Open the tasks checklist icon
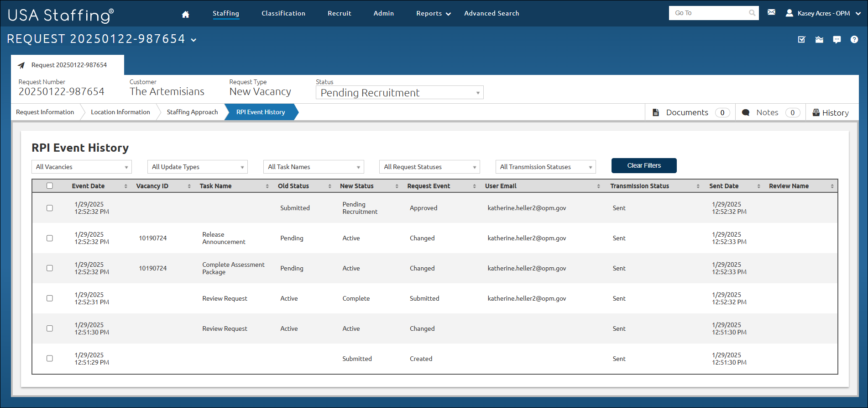 802,40
